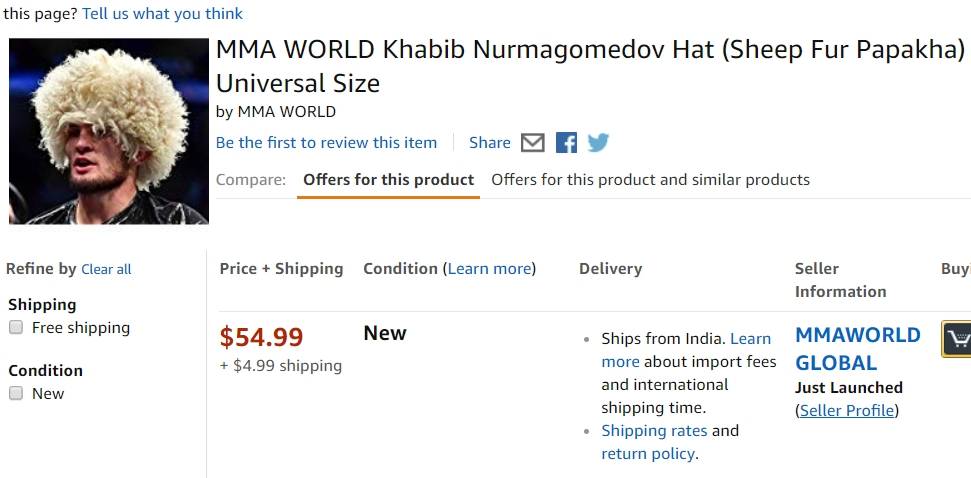Share the product on Twitter

[x=598, y=143]
